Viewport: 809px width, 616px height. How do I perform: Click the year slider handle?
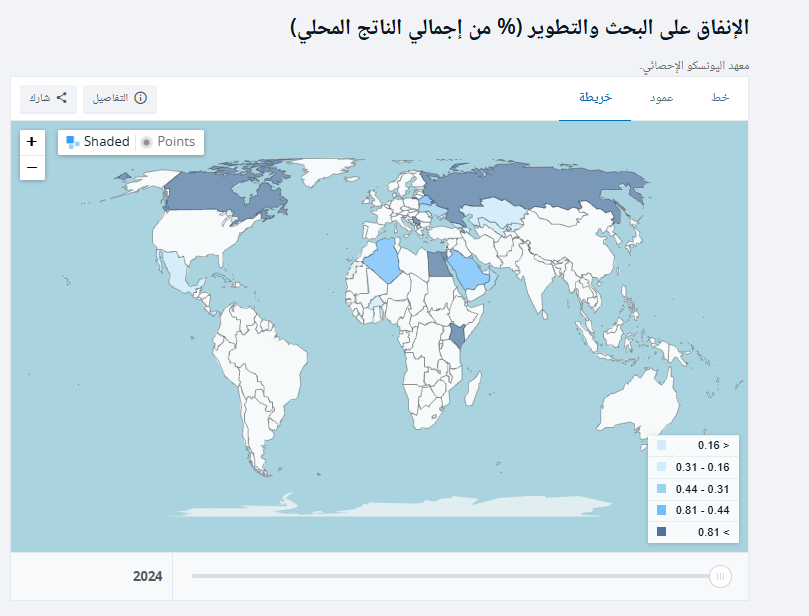pyautogui.click(x=720, y=576)
